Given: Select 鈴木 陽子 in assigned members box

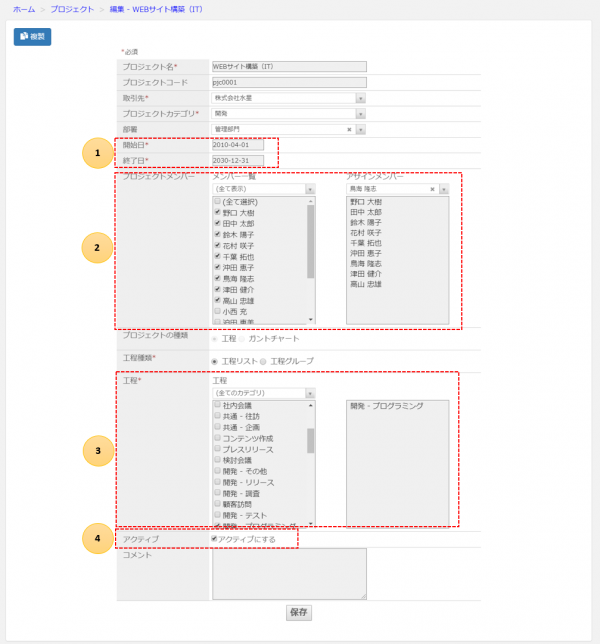Looking at the screenshot, I should [366, 223].
